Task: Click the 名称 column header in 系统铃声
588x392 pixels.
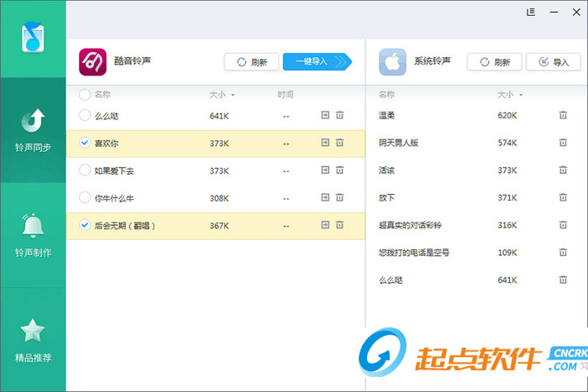Action: click(386, 95)
